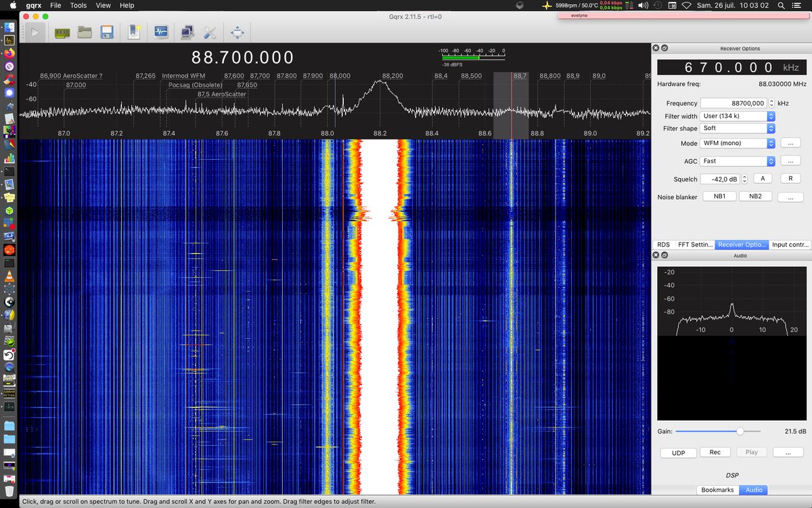Click the Wi-Fi status menu bar icon
The image size is (812, 508).
[x=687, y=5]
